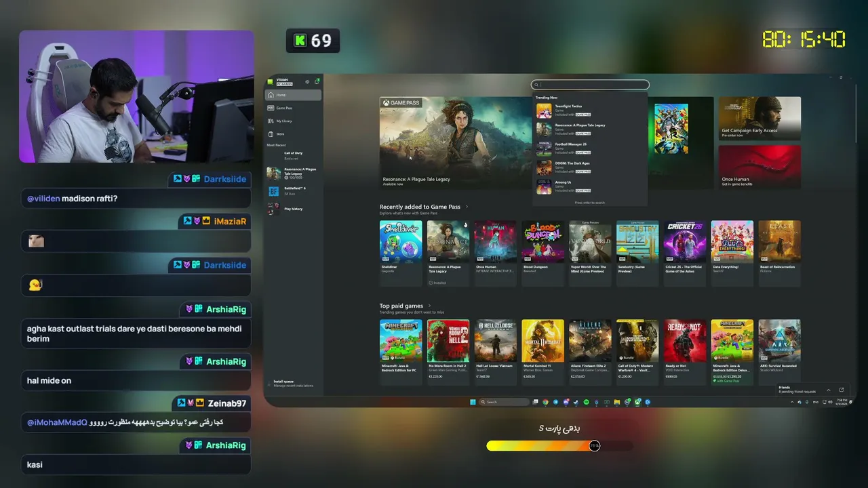Open the Sandustry Game Preview tile

click(x=637, y=252)
